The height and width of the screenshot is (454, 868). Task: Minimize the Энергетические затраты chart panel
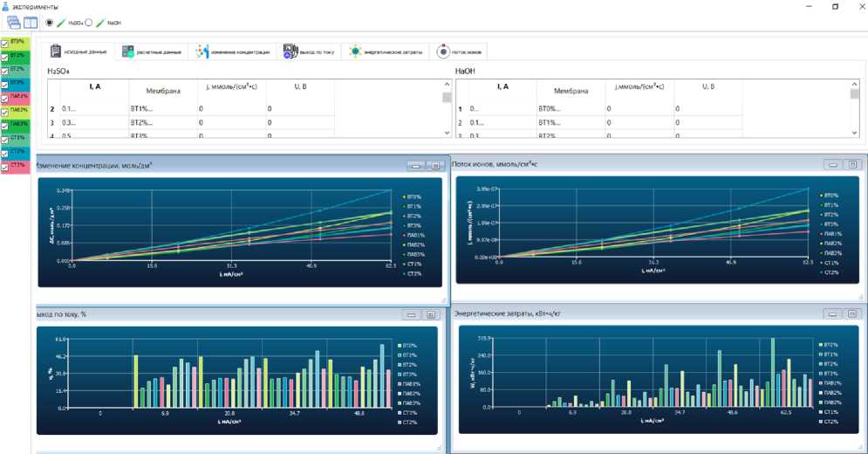coord(832,313)
